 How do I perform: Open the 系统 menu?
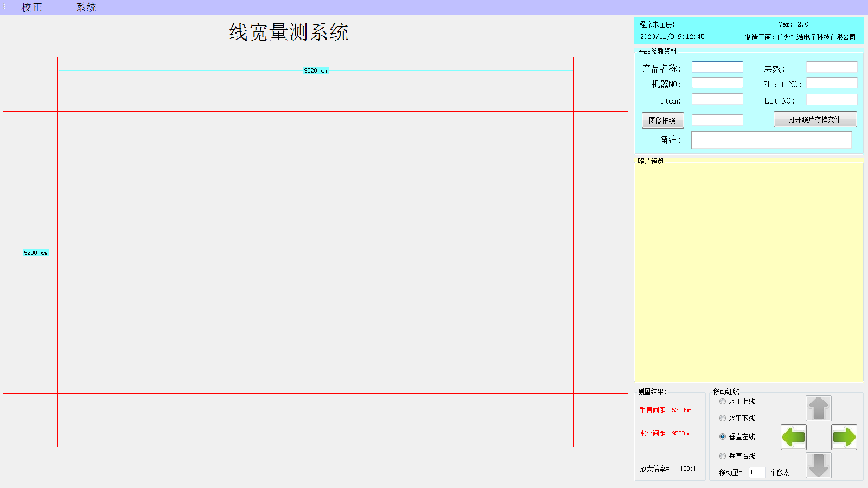pyautogui.click(x=86, y=8)
